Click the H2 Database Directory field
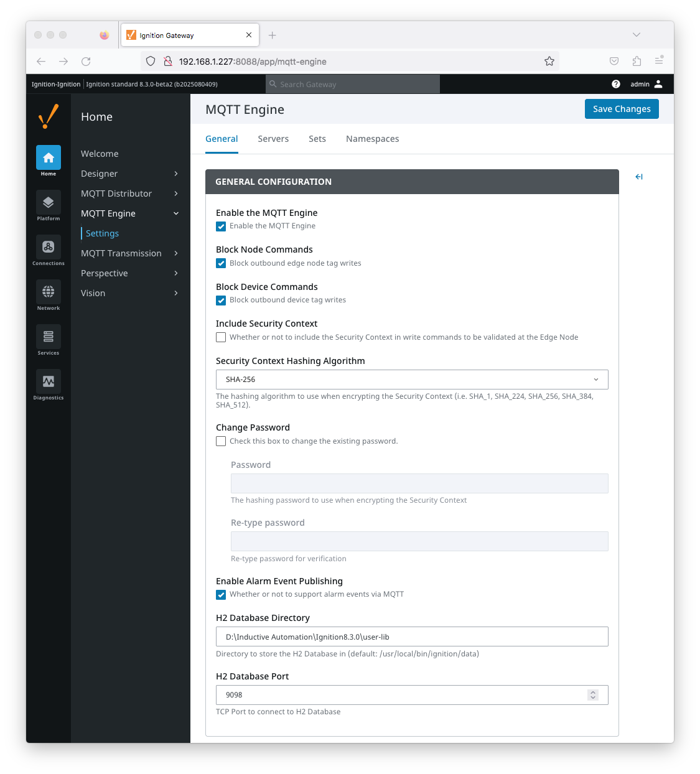Image resolution: width=700 pixels, height=774 pixels. [x=412, y=636]
